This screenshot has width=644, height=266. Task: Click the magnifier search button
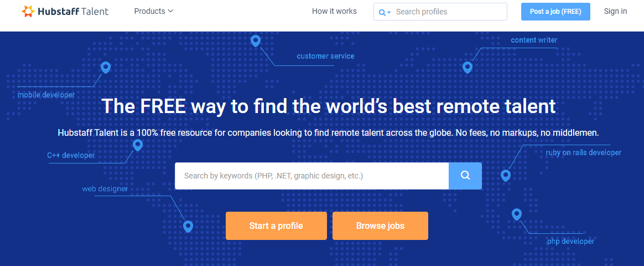tap(465, 176)
